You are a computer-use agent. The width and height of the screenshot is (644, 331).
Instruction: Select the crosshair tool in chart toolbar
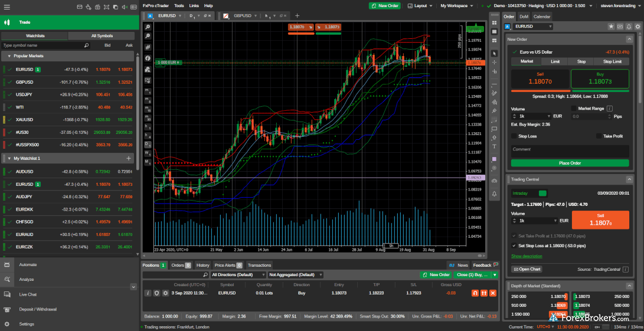coord(494,63)
